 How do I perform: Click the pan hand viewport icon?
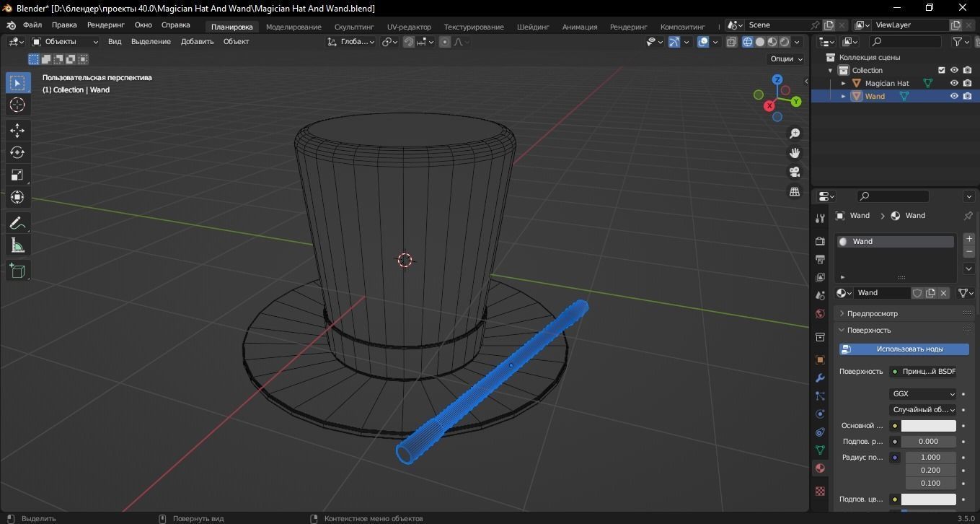coord(795,153)
